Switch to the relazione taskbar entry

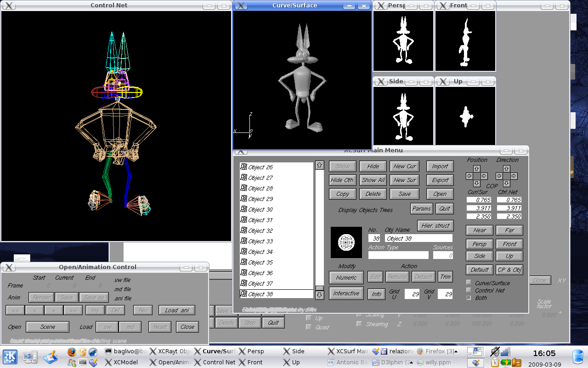coord(393,351)
